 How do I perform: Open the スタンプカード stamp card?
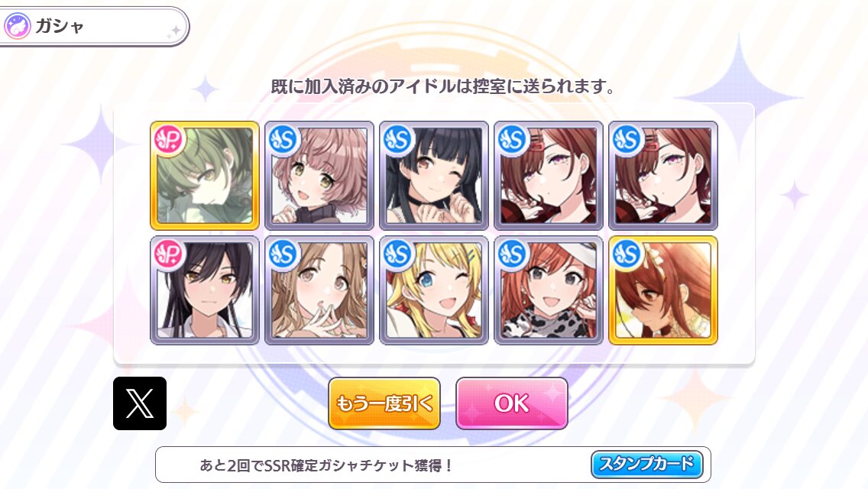pos(647,464)
